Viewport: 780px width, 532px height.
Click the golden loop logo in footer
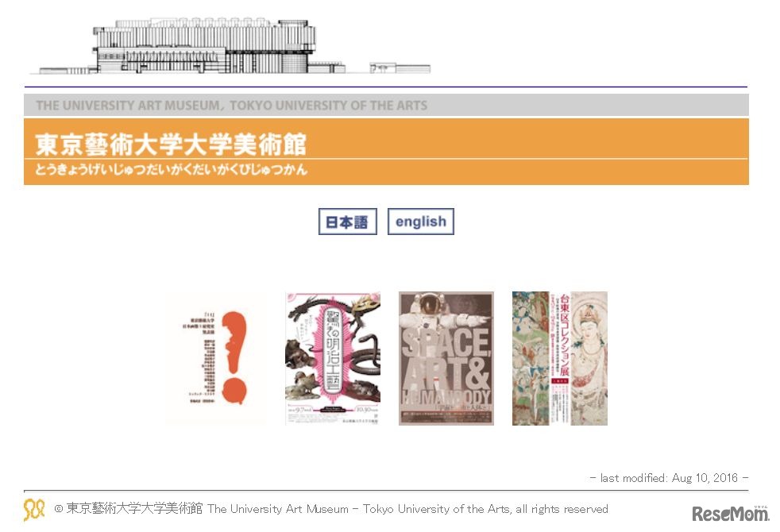[34, 510]
